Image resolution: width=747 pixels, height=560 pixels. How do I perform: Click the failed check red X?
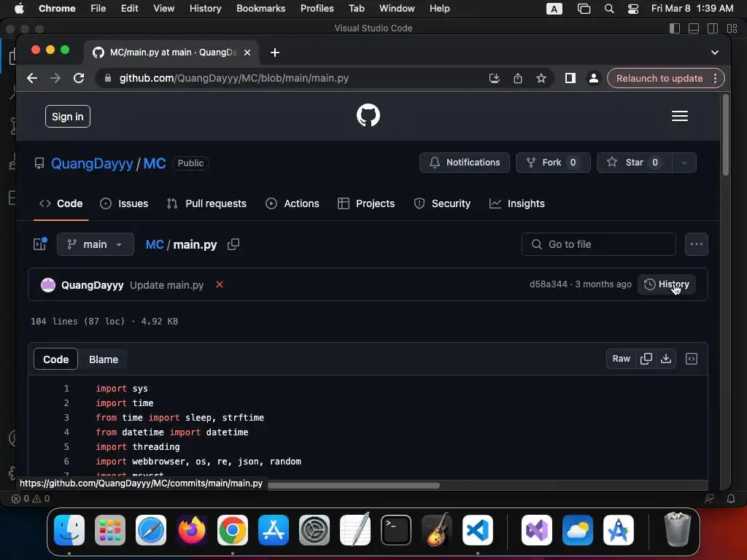pos(219,285)
